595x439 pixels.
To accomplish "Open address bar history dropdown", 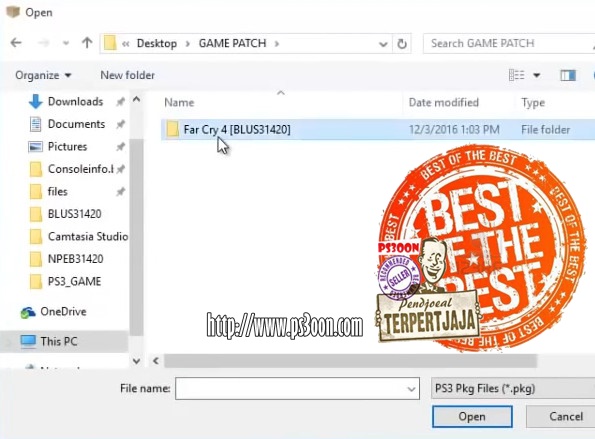I will 383,44.
